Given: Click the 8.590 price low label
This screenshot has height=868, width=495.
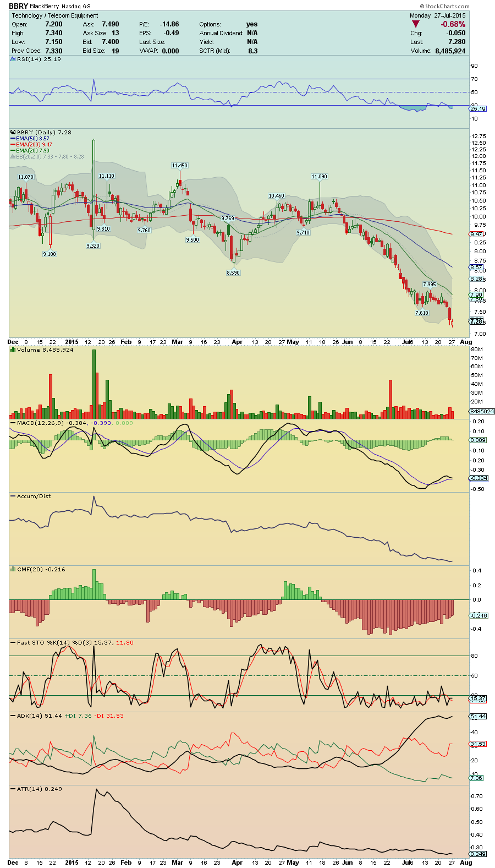Looking at the screenshot, I should click(x=233, y=272).
